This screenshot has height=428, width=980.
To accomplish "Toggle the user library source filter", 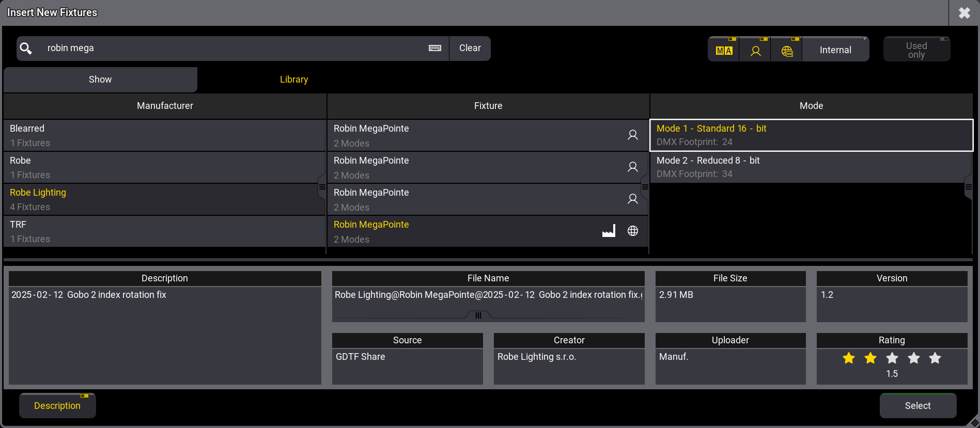I will [755, 50].
